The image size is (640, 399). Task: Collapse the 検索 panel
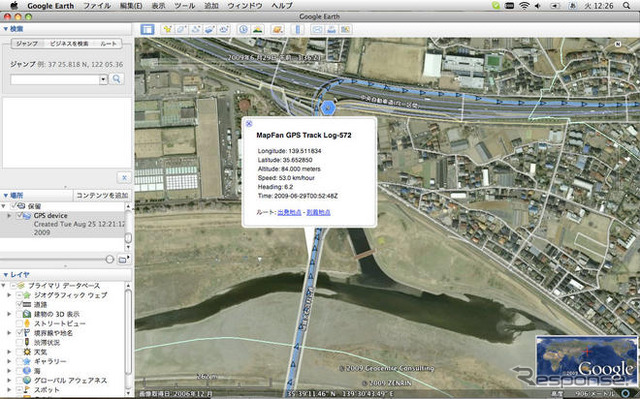[5, 29]
